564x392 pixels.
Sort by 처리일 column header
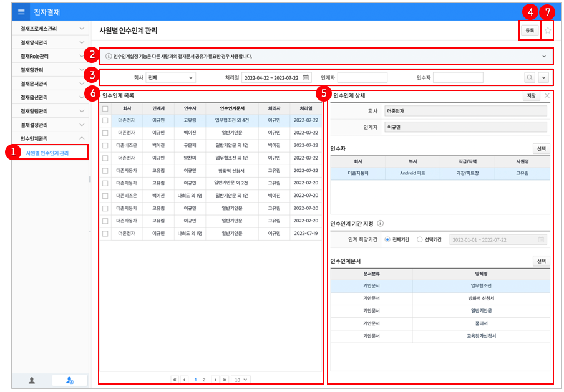[x=306, y=108]
